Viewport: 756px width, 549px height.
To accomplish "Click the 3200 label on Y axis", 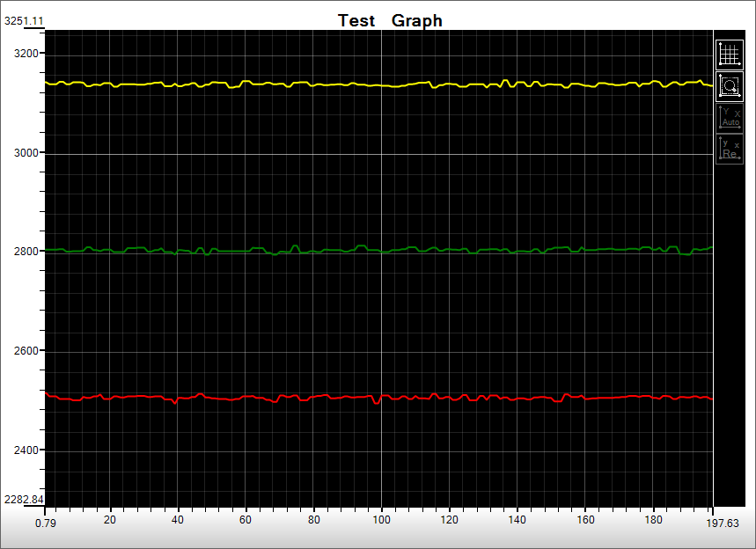I will tap(26, 53).
